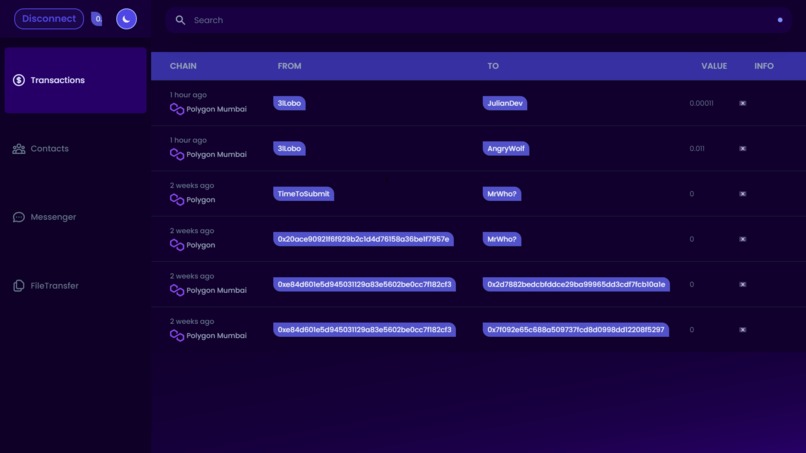Screen dimensions: 806x453
Task: Click sender address 0x20ace9092lf6f929b2c1d4d76158a36be1f7957e
Action: click(x=363, y=239)
